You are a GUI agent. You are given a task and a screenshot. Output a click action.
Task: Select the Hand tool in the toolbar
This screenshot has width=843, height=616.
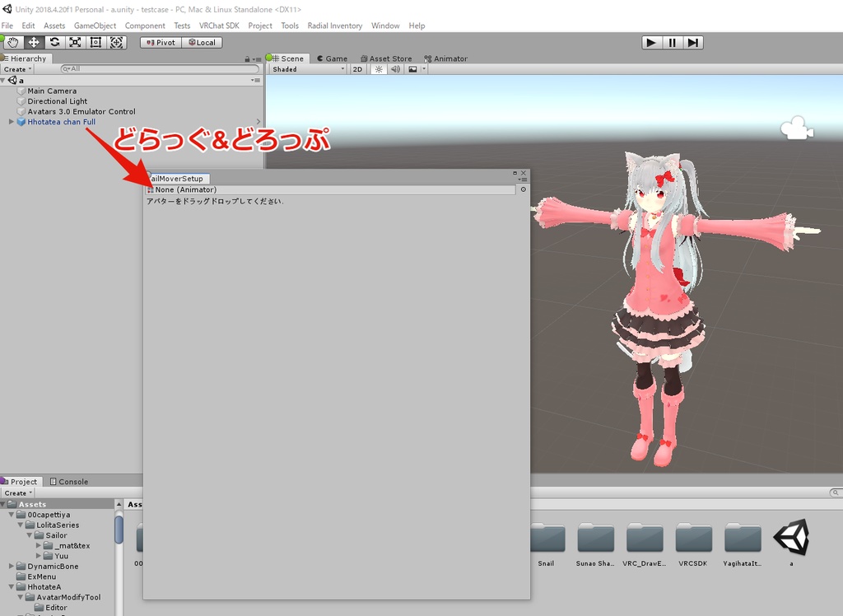pyautogui.click(x=12, y=42)
